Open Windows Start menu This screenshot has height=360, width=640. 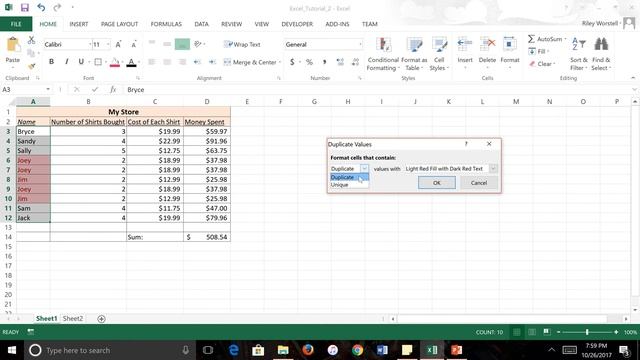(x=12, y=350)
